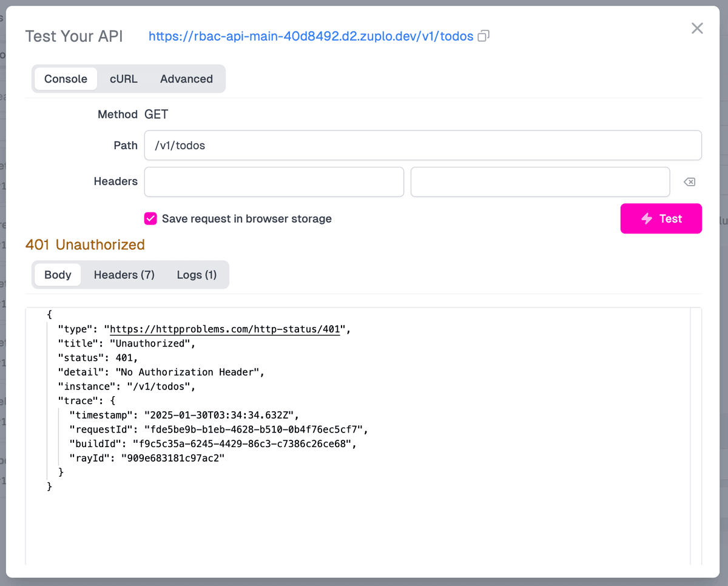This screenshot has width=728, height=586.
Task: Switch to the cURL tab
Action: 123,79
